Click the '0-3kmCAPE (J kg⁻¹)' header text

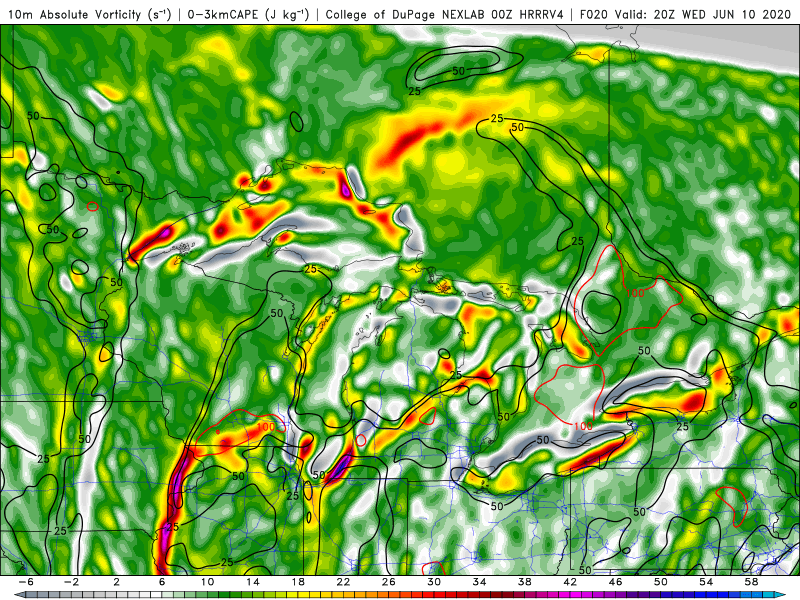pyautogui.click(x=248, y=14)
